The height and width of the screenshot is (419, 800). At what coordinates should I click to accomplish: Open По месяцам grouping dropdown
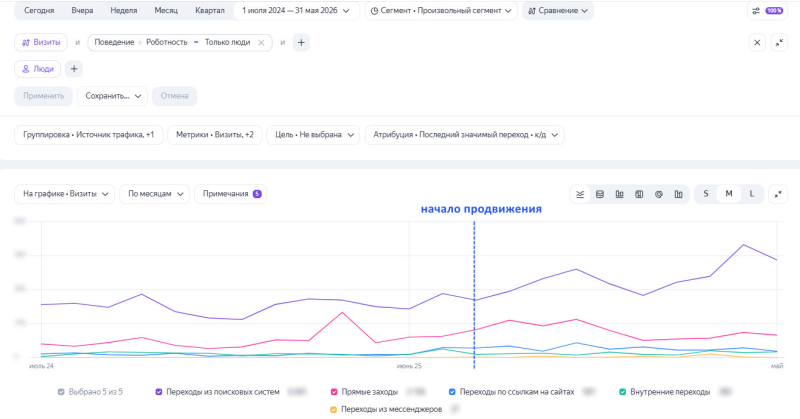[155, 194]
